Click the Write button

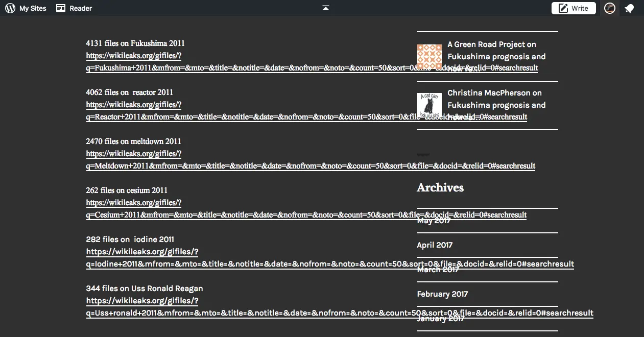tap(574, 8)
